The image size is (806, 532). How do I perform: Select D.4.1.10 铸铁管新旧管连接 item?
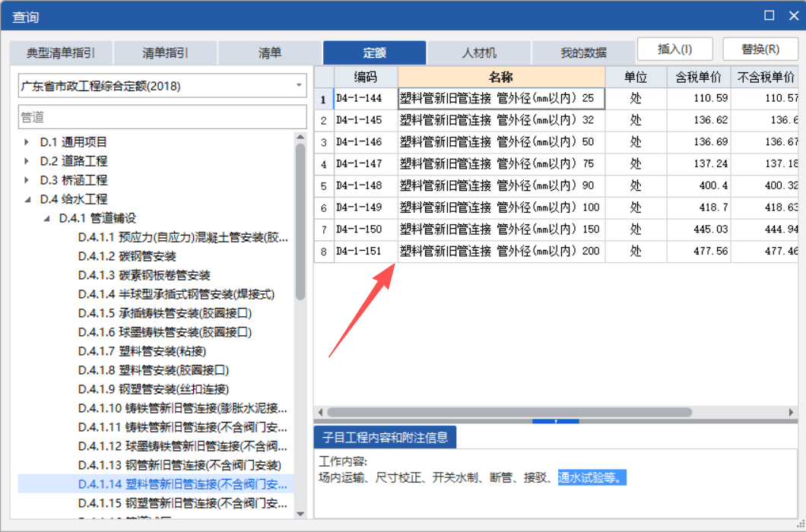(x=182, y=408)
